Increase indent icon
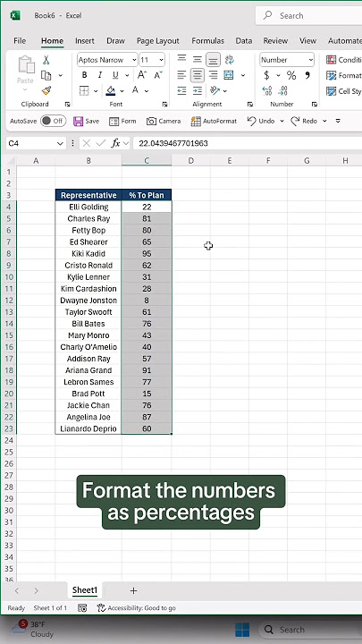Viewport: 362px width, 644px height. pos(198,90)
